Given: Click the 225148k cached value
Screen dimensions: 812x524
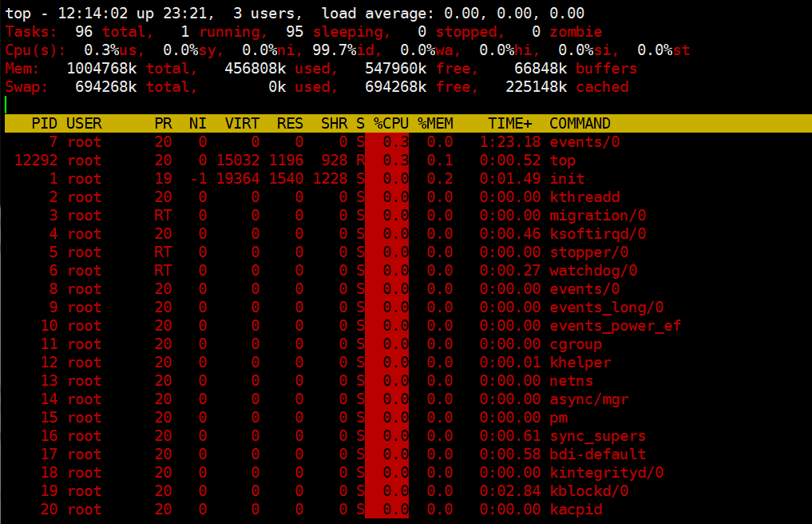Looking at the screenshot, I should 567,87.
